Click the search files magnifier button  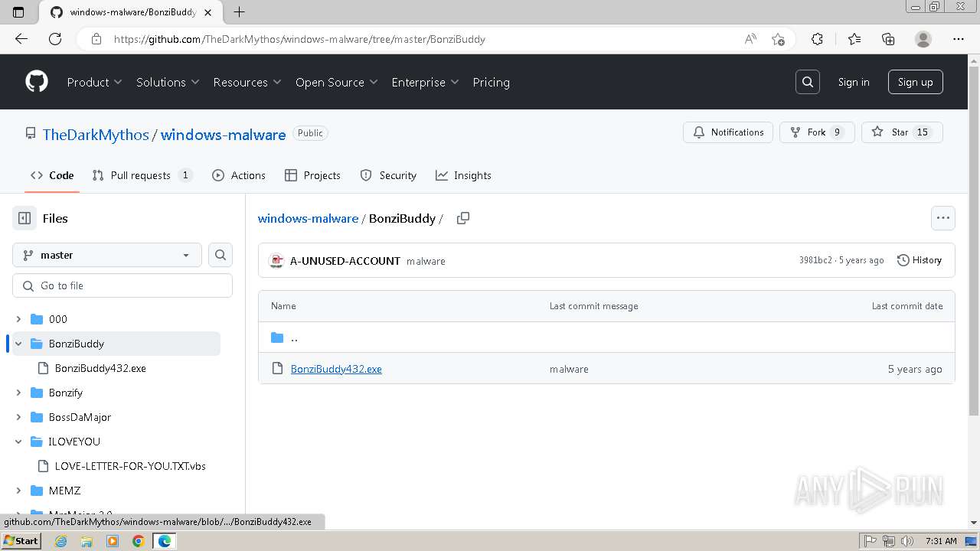click(x=220, y=255)
